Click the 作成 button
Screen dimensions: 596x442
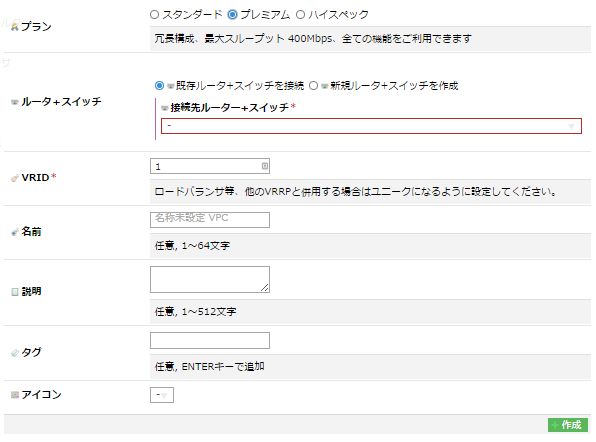click(568, 425)
